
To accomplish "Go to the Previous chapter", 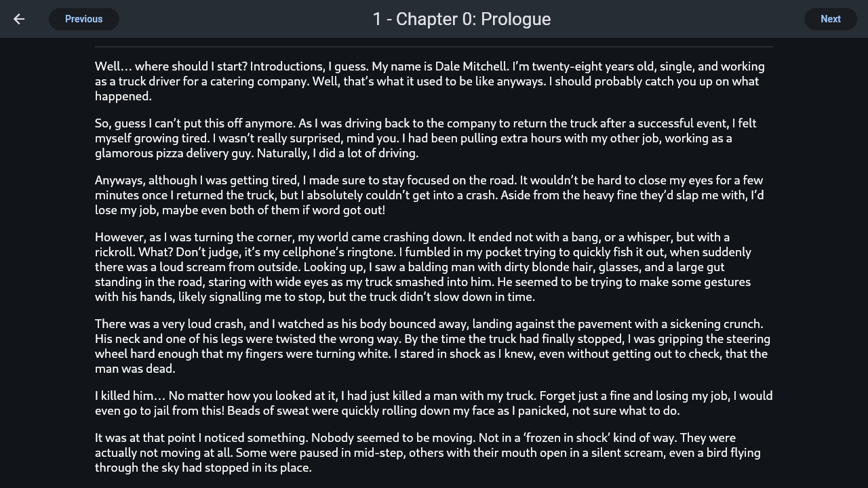I will (x=83, y=19).
